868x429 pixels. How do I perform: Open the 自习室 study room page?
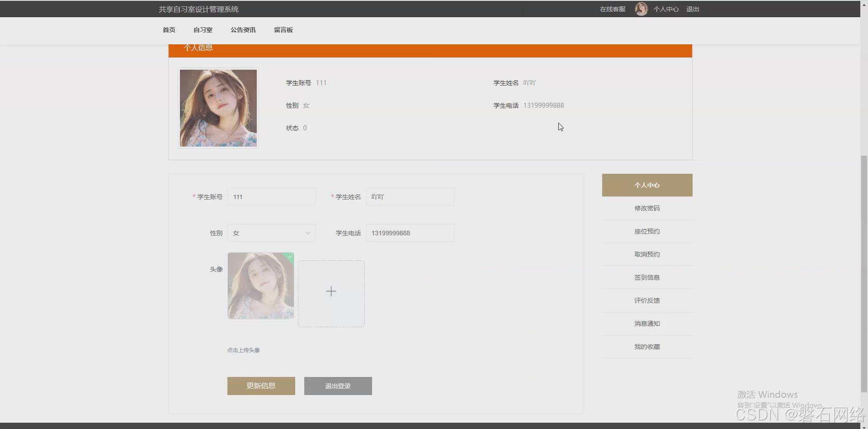[x=202, y=29]
